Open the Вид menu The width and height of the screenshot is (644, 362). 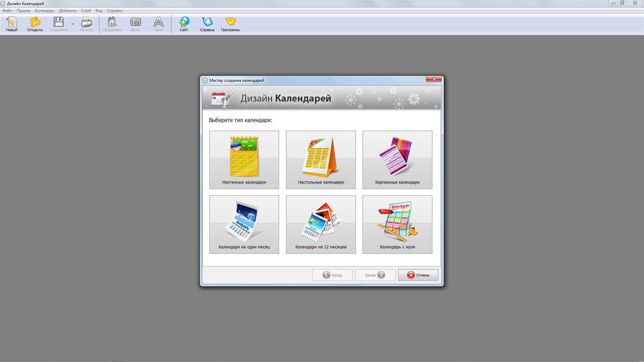click(x=99, y=11)
